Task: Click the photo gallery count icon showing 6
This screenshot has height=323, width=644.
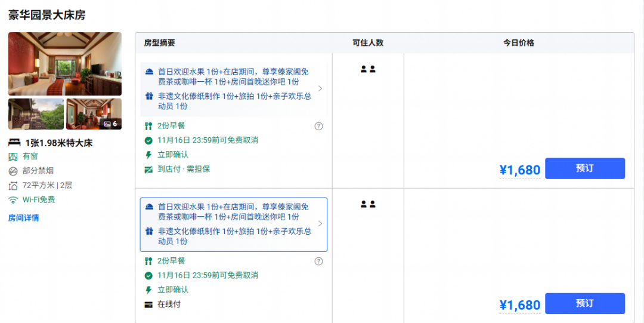Action: coord(110,124)
